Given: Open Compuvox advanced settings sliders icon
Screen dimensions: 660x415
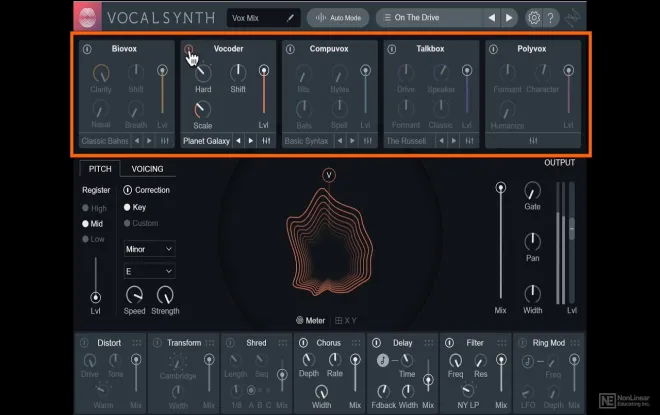Looking at the screenshot, I should point(367,141).
